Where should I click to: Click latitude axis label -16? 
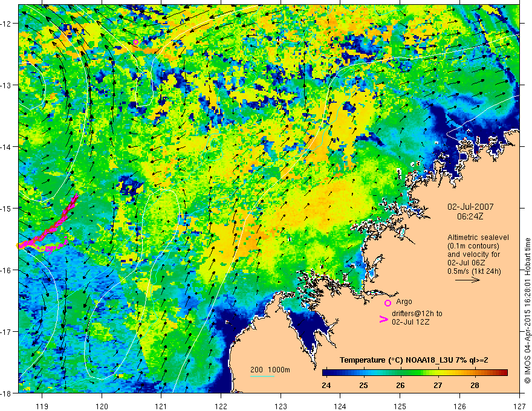6,270
